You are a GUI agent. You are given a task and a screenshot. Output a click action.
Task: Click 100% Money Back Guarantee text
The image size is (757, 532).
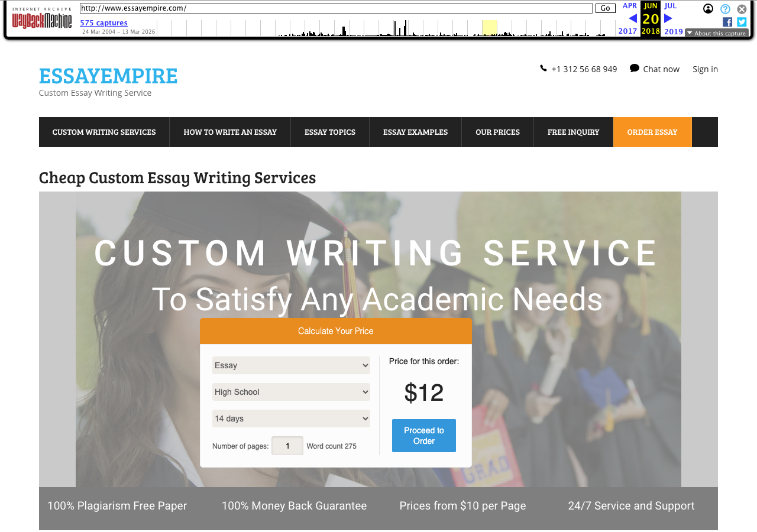(x=294, y=506)
